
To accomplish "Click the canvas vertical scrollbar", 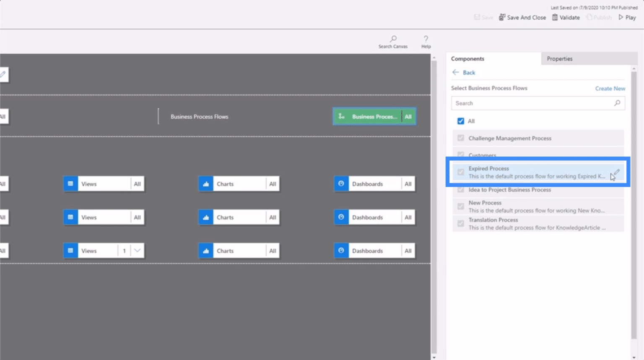I will [434, 206].
